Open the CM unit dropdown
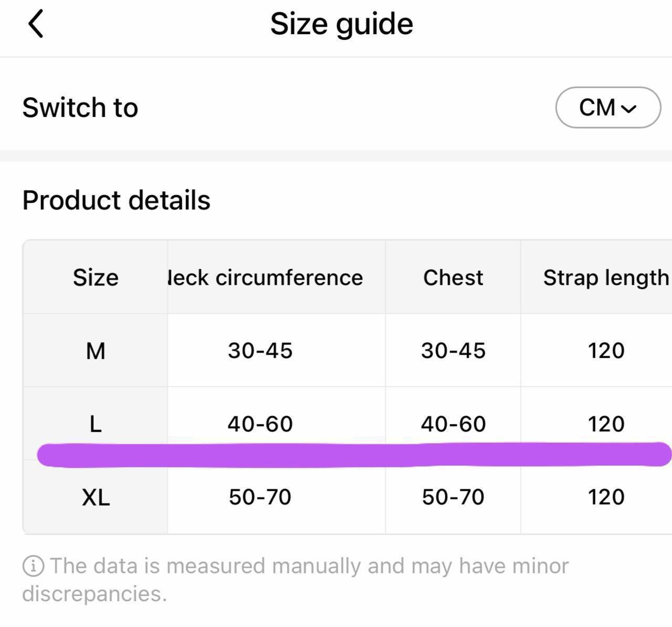Viewport: 672px width, 627px height. (608, 108)
